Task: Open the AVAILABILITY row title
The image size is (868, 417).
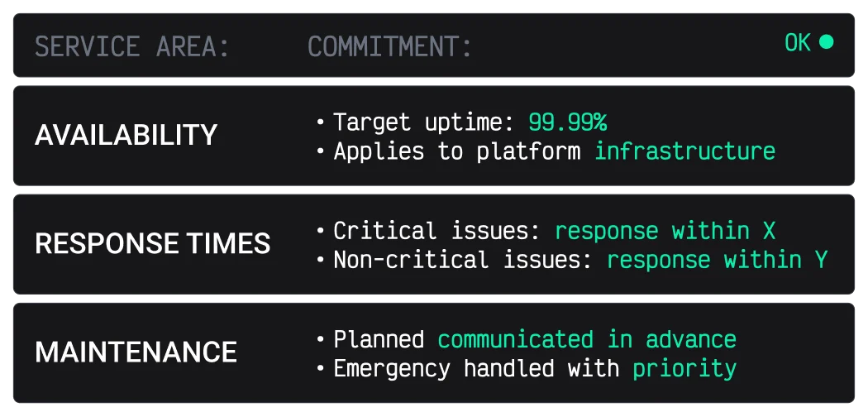Action: [126, 135]
